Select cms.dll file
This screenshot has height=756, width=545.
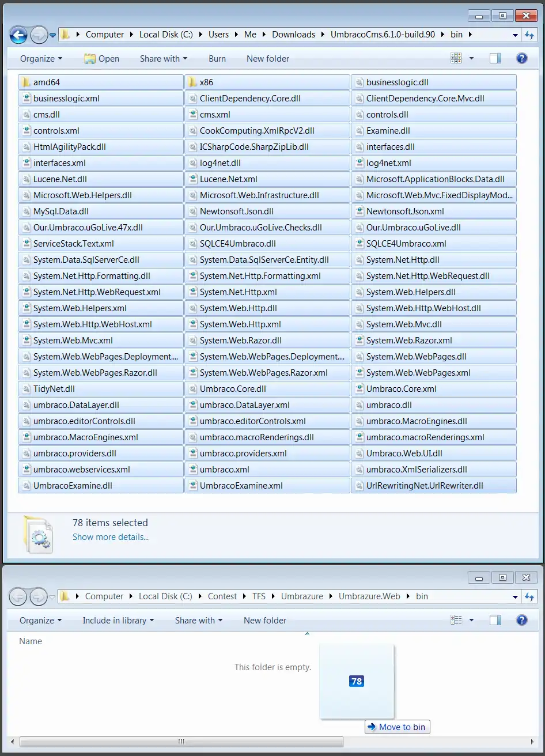tap(101, 115)
